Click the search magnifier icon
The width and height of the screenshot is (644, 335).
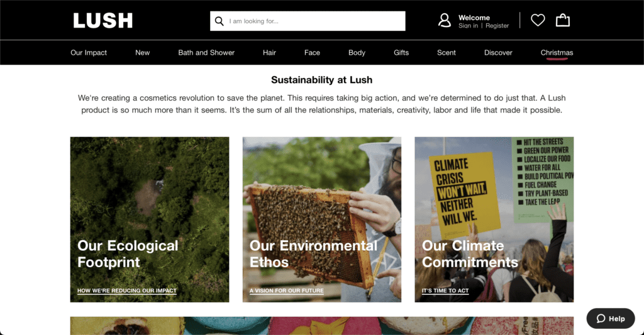coord(219,21)
